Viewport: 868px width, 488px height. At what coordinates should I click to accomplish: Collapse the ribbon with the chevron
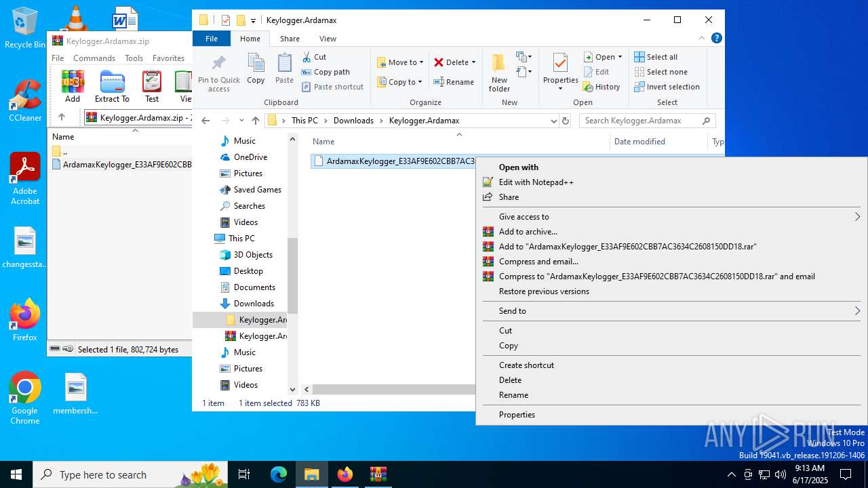pyautogui.click(x=701, y=38)
